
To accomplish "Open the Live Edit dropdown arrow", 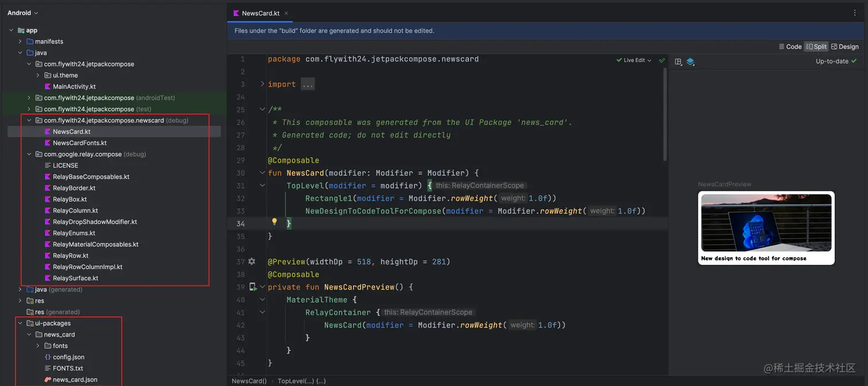I will (x=649, y=61).
